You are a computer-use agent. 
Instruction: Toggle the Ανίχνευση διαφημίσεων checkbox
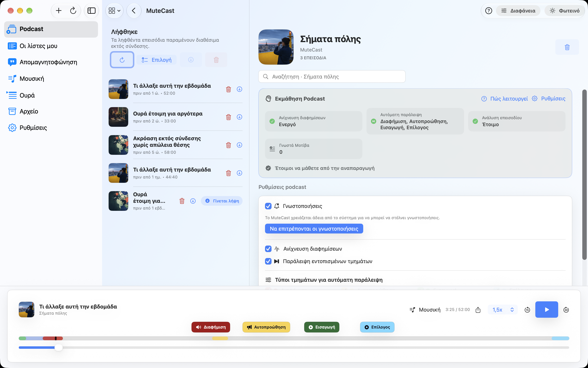268,249
